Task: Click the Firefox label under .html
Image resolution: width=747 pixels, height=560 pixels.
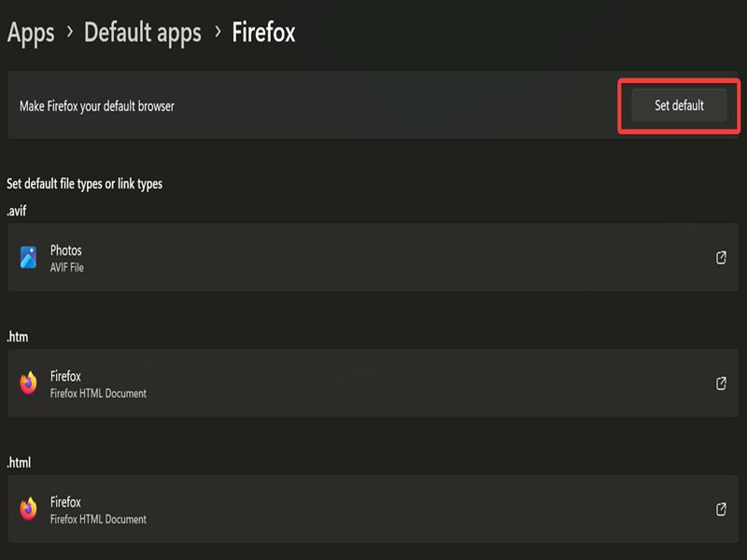Action: [65, 501]
